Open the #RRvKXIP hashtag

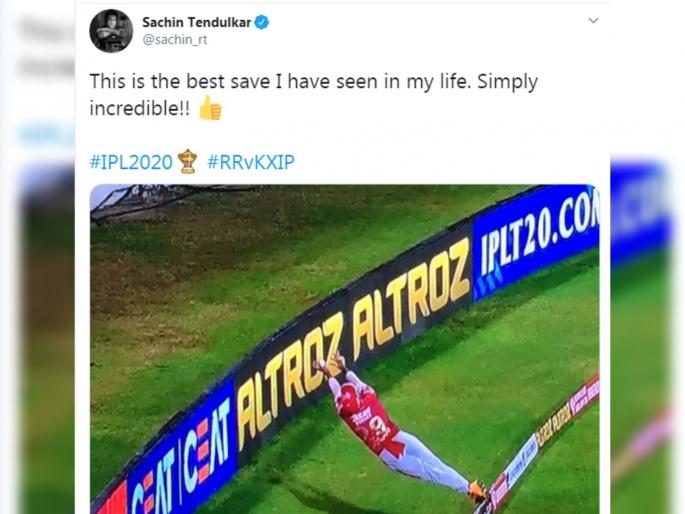pyautogui.click(x=251, y=162)
